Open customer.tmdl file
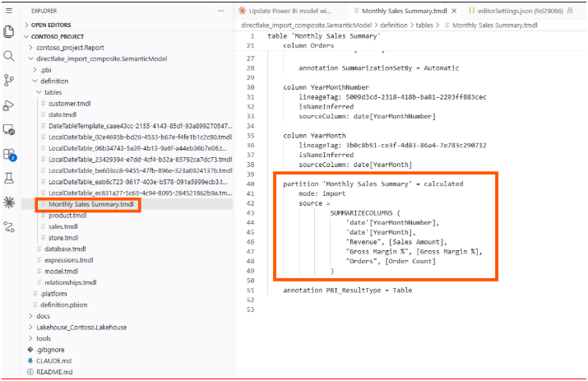Screen dimensions: 588x381 pos(69,104)
